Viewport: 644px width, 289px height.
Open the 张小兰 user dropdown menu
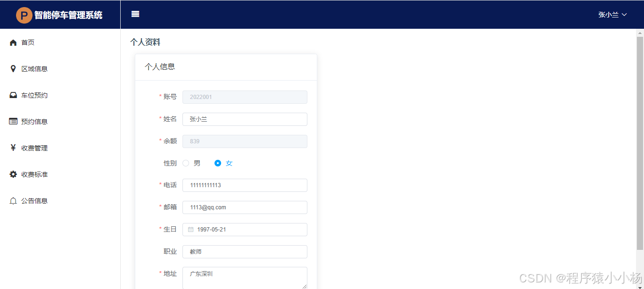click(612, 15)
